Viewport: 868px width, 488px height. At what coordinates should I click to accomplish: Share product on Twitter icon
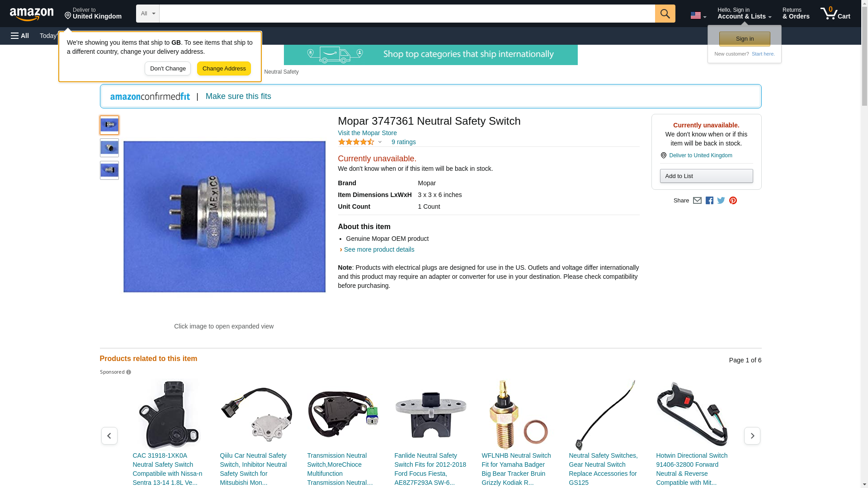click(x=721, y=201)
